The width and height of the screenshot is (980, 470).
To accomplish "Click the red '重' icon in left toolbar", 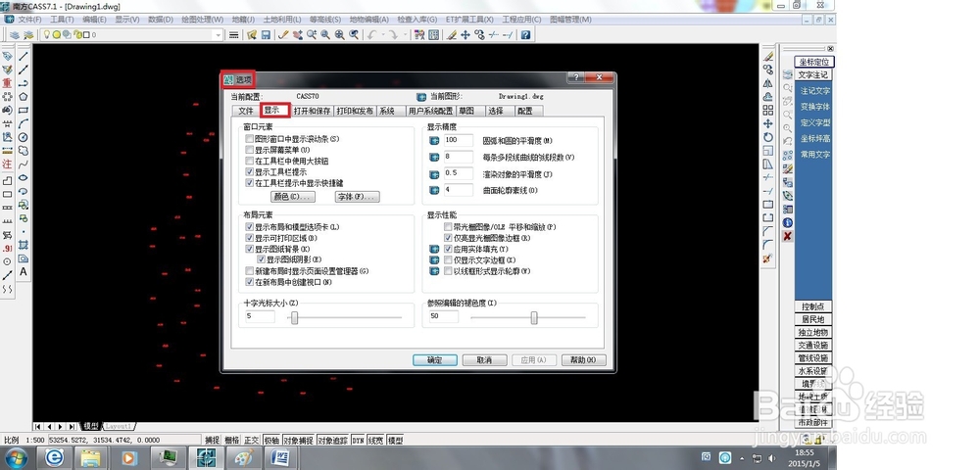I will [x=7, y=83].
